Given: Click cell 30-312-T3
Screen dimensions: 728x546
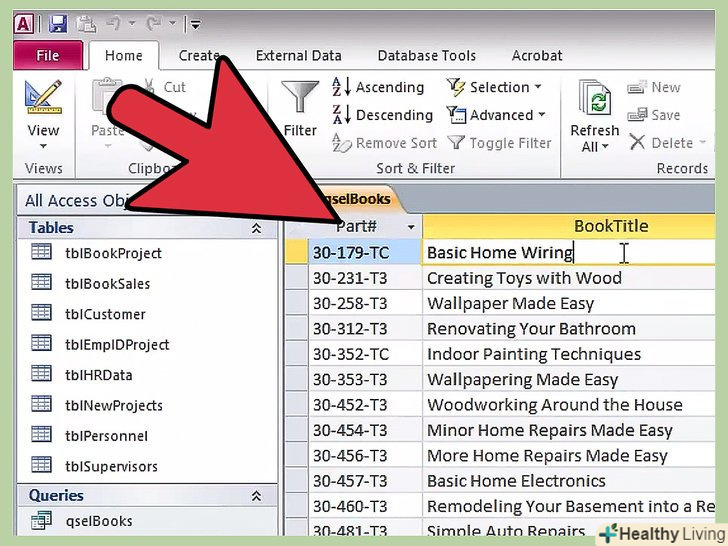Looking at the screenshot, I should (x=365, y=329).
